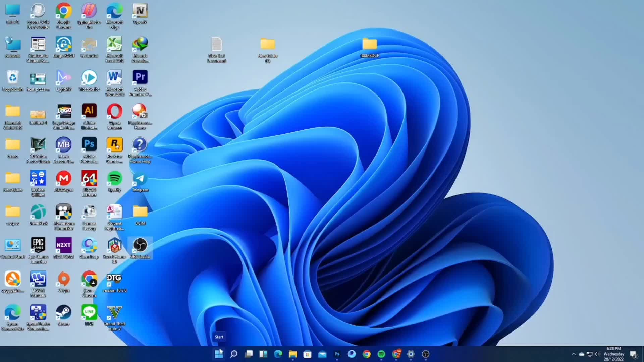The width and height of the screenshot is (644, 362).
Task: Open Settings gear on the taskbar
Action: (411, 354)
